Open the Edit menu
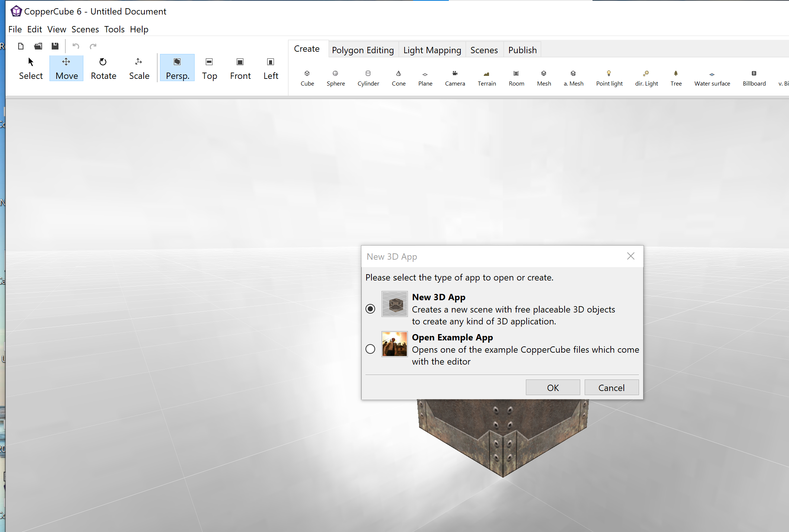The height and width of the screenshot is (532, 789). coord(35,29)
